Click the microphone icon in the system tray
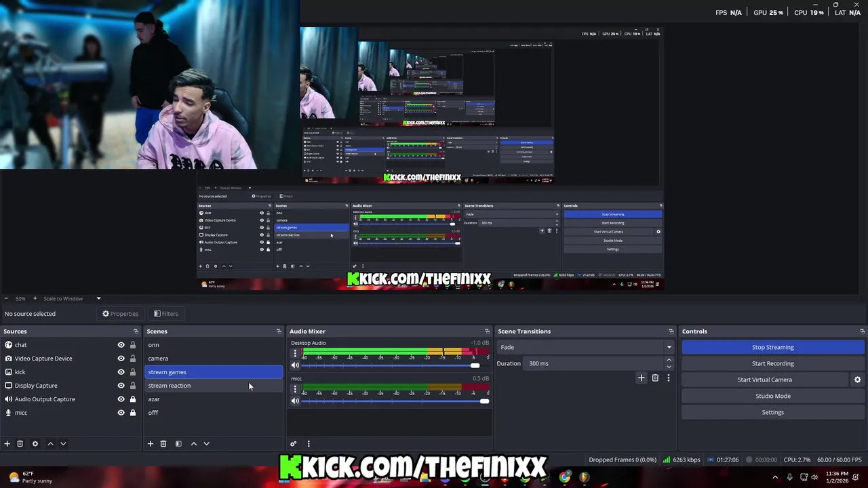Image resolution: width=868 pixels, height=488 pixels. [x=789, y=477]
